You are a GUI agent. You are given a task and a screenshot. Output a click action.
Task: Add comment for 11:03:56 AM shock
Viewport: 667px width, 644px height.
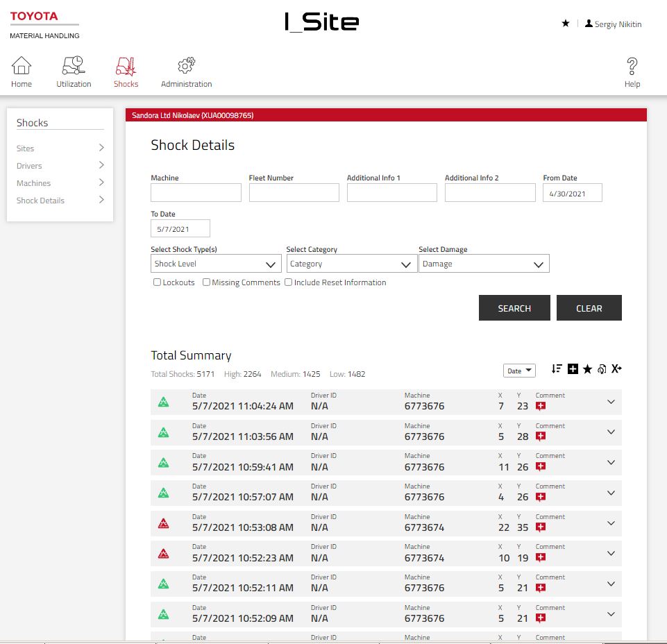pyautogui.click(x=541, y=437)
